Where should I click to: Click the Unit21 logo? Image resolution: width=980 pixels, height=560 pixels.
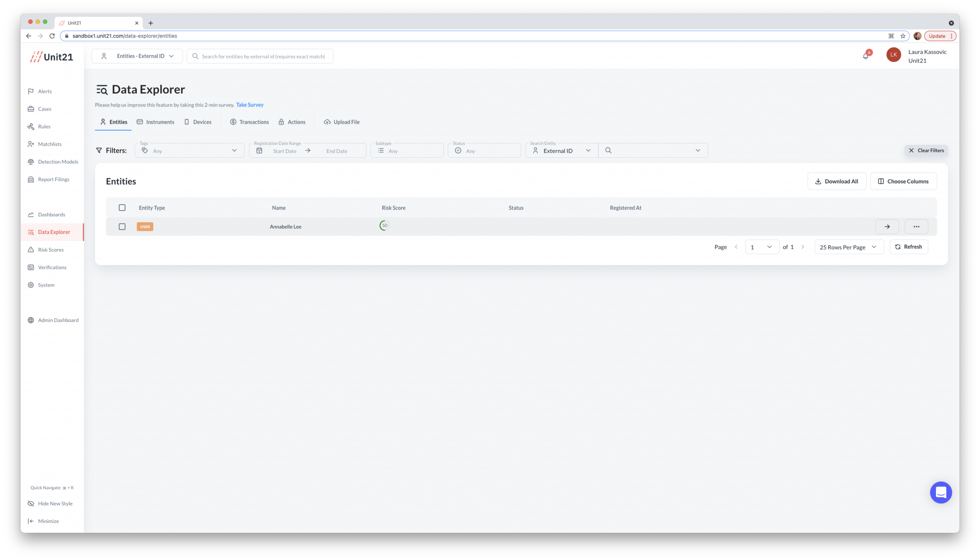pyautogui.click(x=52, y=57)
